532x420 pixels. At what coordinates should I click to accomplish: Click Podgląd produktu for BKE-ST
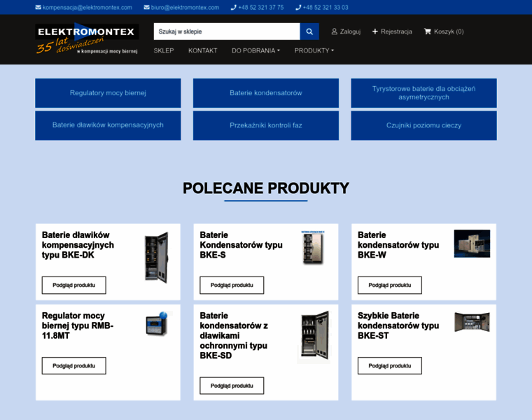coord(390,365)
